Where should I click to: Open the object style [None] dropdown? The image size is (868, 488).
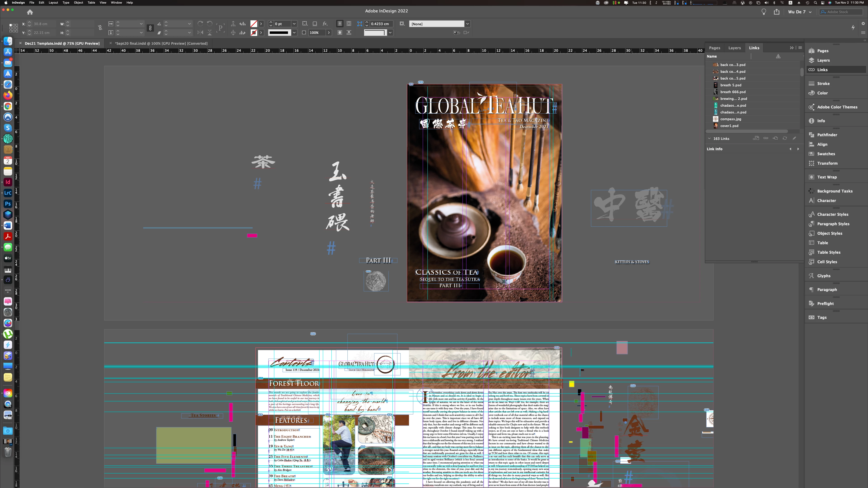tap(467, 24)
